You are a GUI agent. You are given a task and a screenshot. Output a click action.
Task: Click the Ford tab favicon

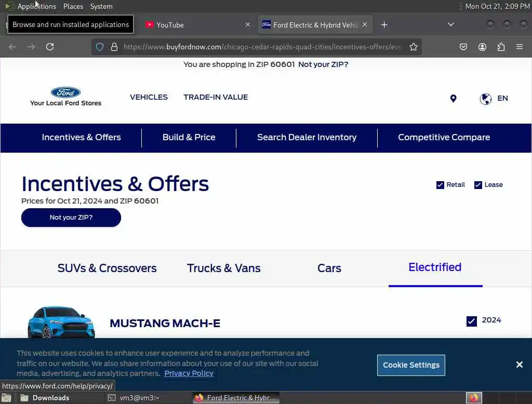click(267, 24)
